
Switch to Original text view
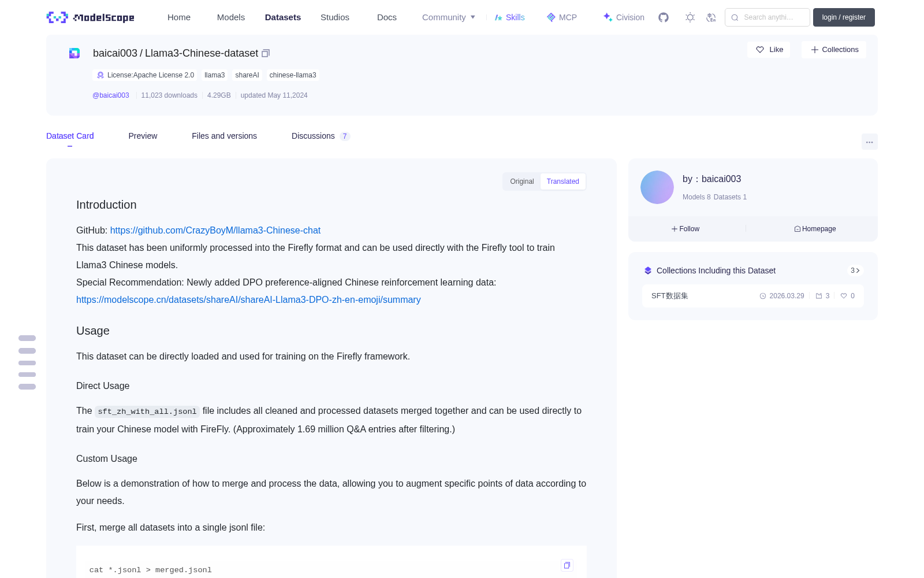coord(522,181)
